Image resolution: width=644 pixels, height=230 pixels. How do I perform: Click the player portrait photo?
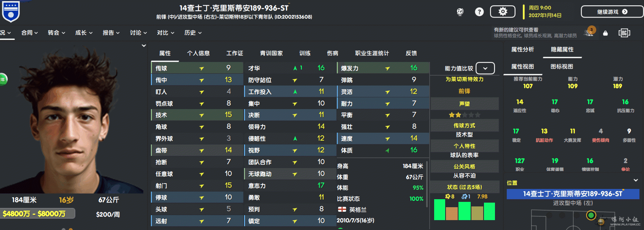point(72,122)
